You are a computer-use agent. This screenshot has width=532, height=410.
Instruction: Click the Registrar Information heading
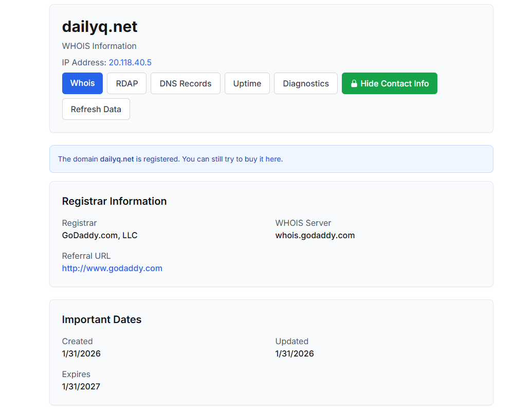tap(114, 201)
